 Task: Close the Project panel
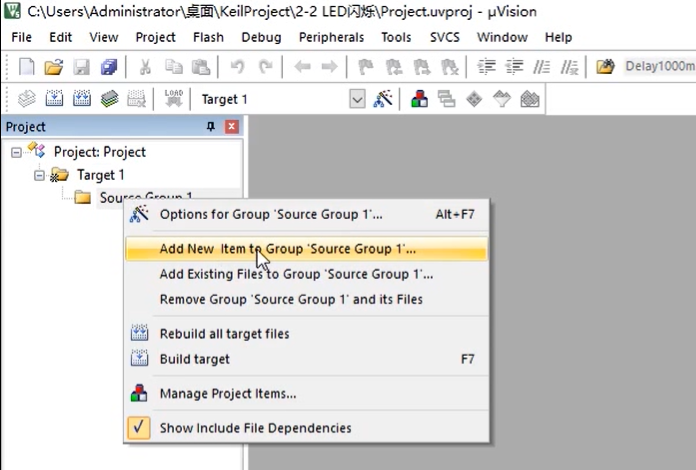pyautogui.click(x=232, y=127)
